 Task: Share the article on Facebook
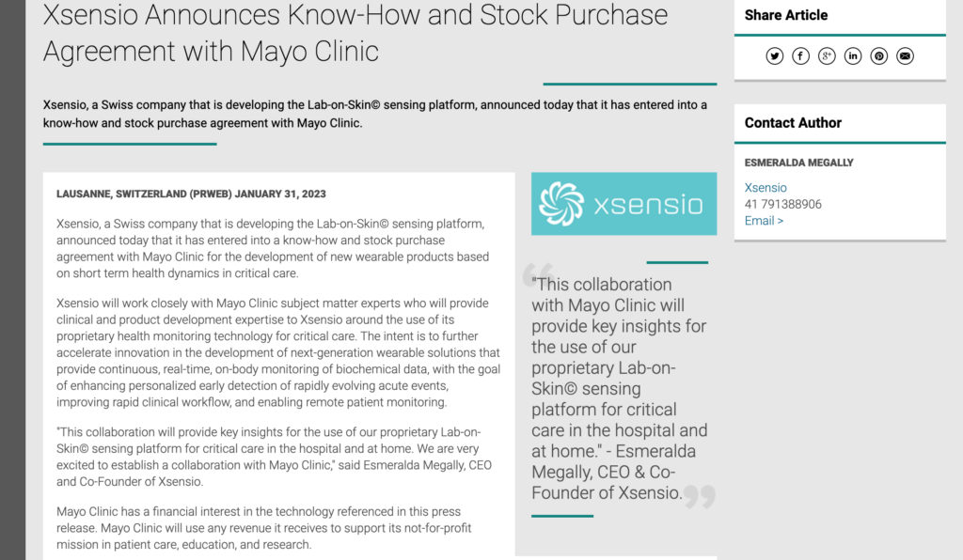coord(800,56)
